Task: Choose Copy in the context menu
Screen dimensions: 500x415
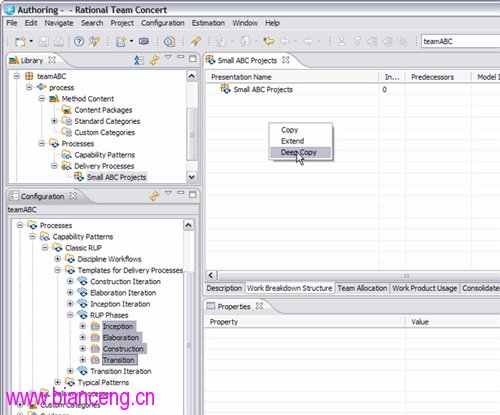Action: pyautogui.click(x=289, y=130)
